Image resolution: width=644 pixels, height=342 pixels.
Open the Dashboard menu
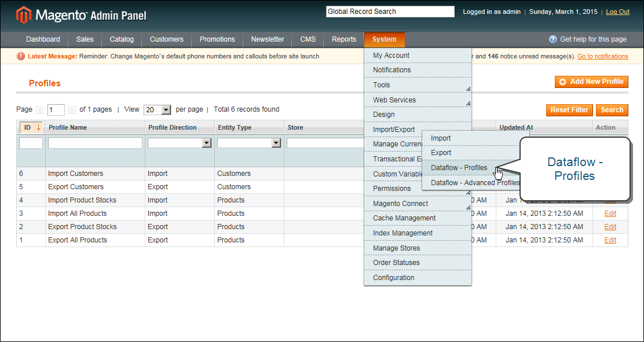coord(43,39)
